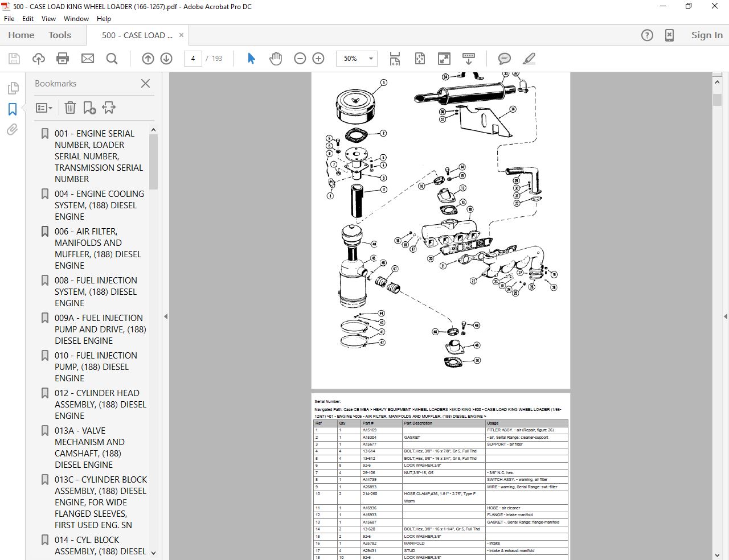Click the Sign In button

coord(706,35)
